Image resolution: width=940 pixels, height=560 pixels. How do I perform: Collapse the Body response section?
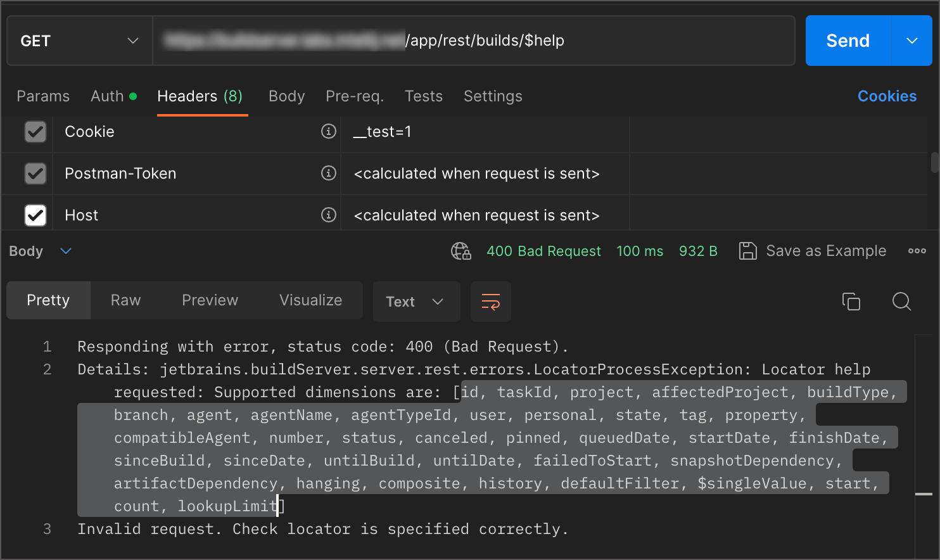[x=65, y=251]
